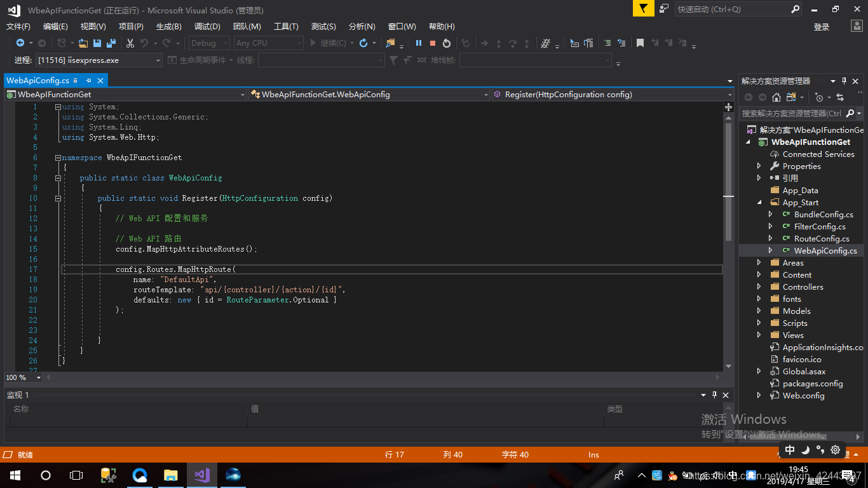The width and height of the screenshot is (868, 488).
Task: Collapse the using directives code block
Action: click(58, 107)
